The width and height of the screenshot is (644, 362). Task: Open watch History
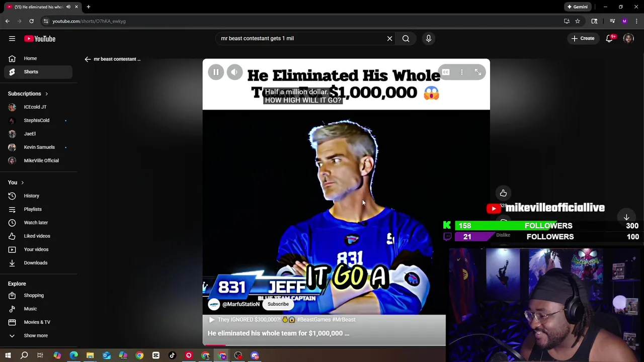coord(38,196)
